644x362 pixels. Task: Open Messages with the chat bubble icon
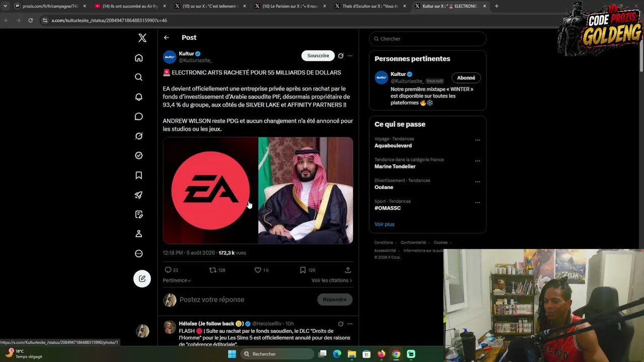[x=139, y=117]
